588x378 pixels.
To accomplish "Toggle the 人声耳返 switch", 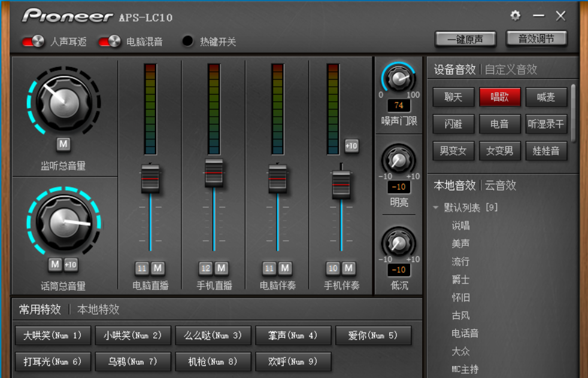I will [x=33, y=41].
